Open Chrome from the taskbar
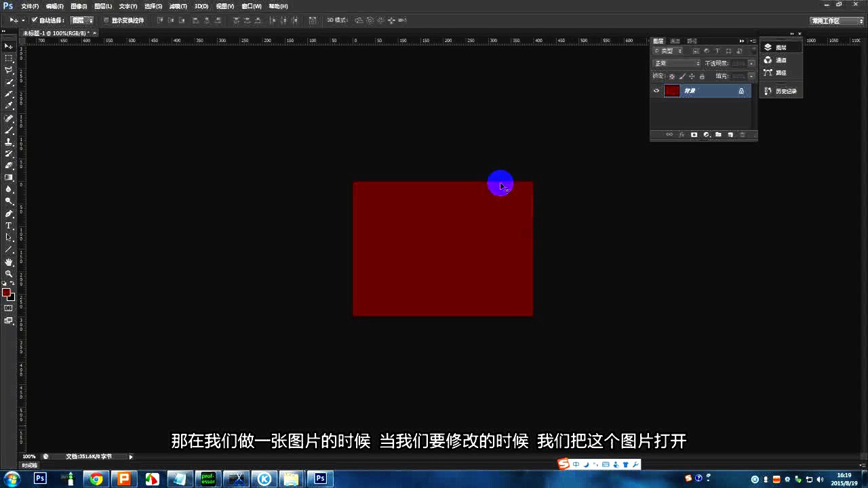 (96, 479)
